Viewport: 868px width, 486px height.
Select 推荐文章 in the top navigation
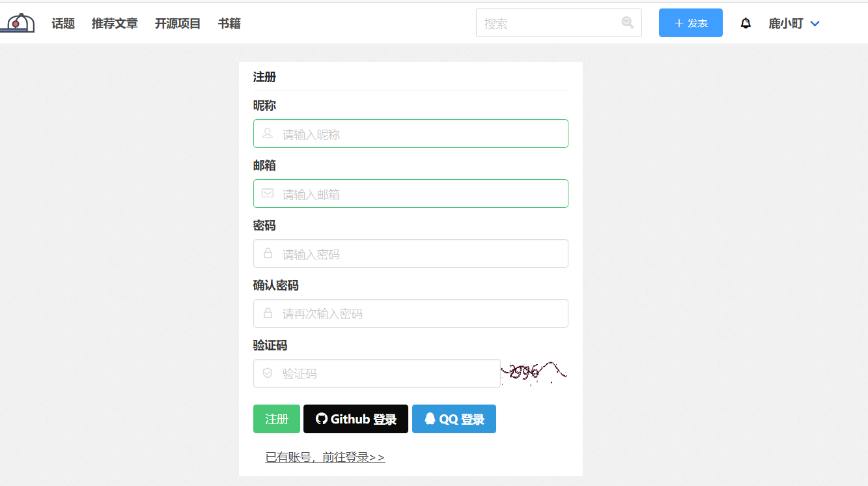pyautogui.click(x=115, y=23)
